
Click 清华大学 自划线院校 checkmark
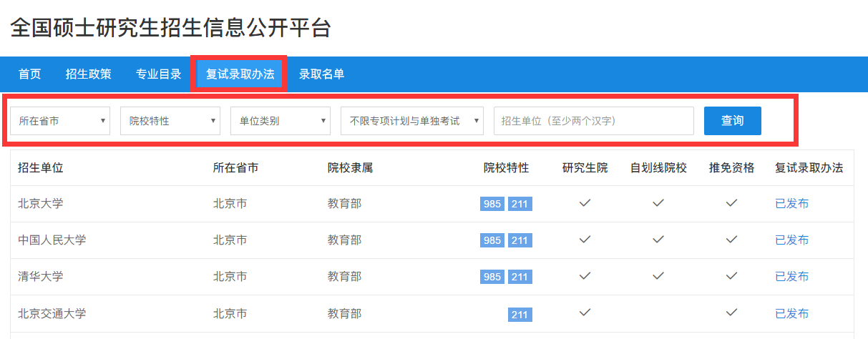[x=658, y=276]
